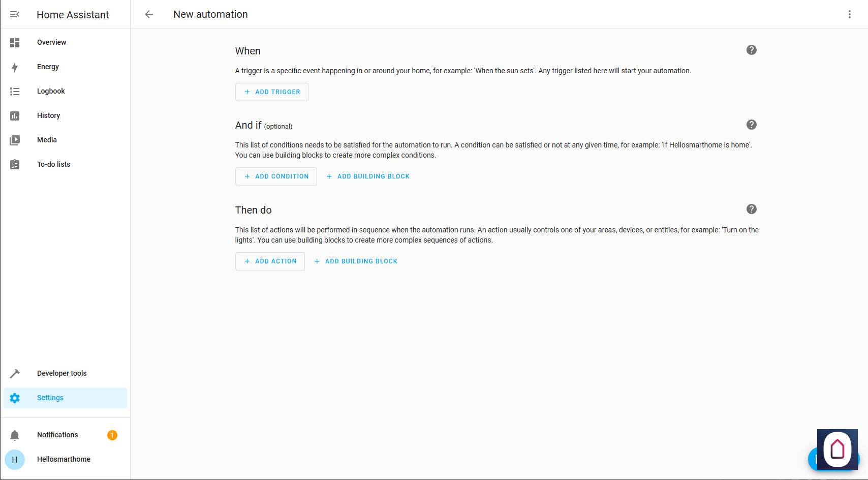
Task: Click the Home Assistant title
Action: pos(73,15)
